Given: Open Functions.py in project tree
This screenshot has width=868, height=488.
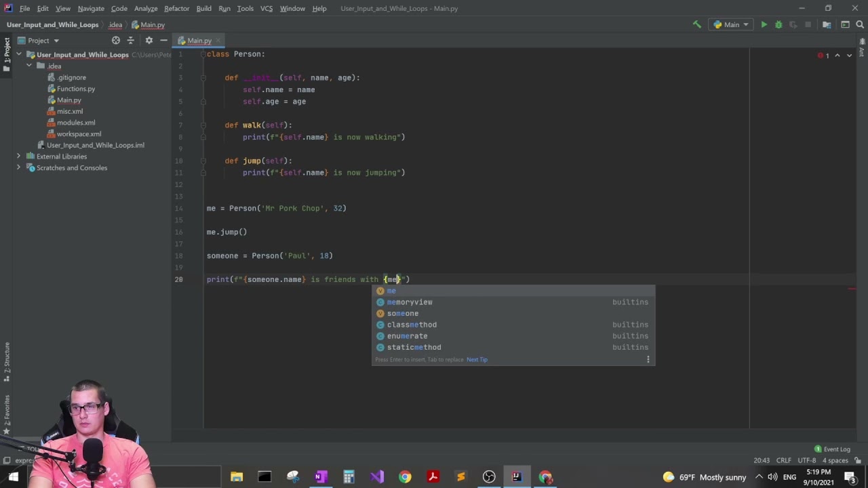Looking at the screenshot, I should 75,89.
